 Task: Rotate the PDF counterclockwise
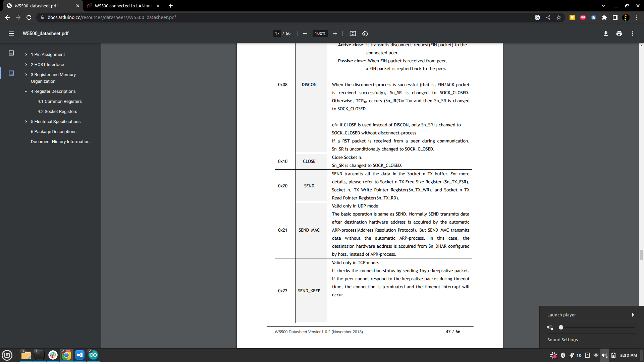click(x=365, y=34)
